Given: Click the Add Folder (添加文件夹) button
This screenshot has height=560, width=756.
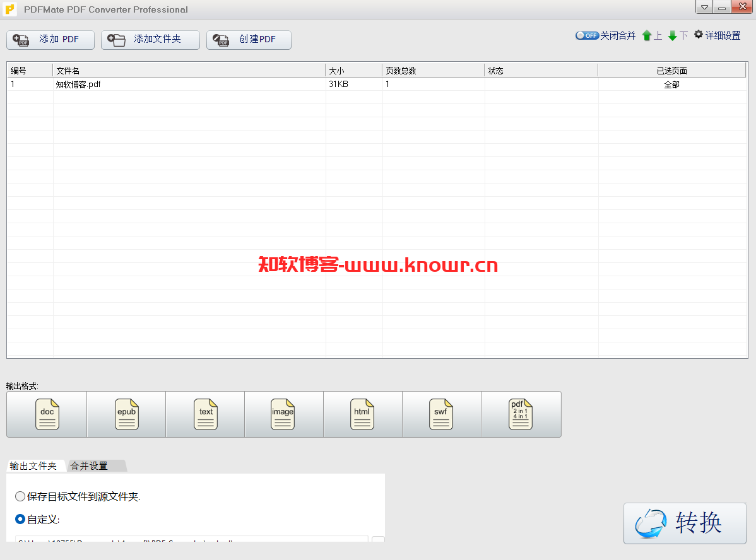Looking at the screenshot, I should [x=150, y=40].
